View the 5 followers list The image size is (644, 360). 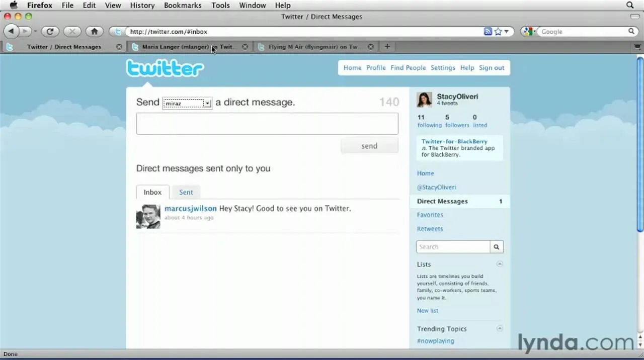pyautogui.click(x=457, y=121)
